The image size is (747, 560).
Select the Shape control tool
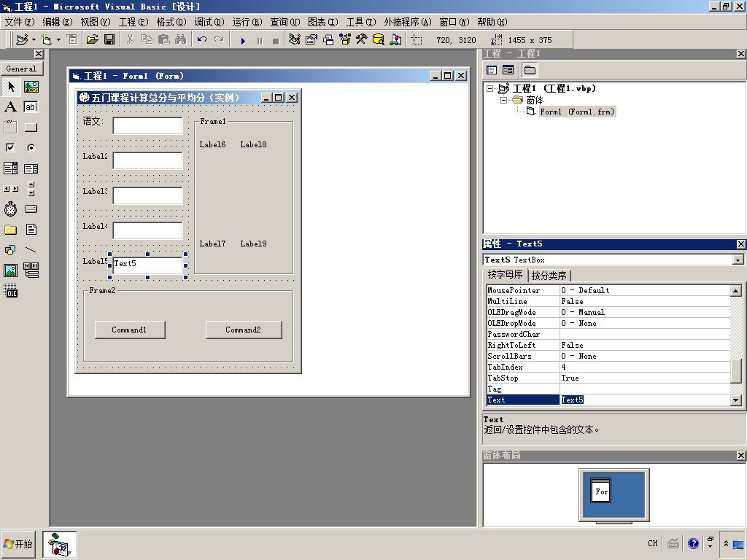10,250
